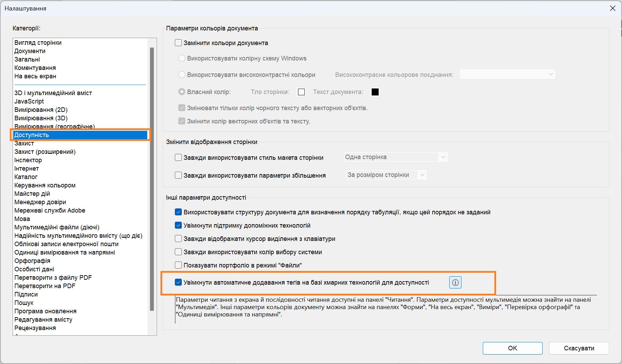This screenshot has height=364, width=622.
Task: Select Орфографія category
Action: pyautogui.click(x=80, y=261)
